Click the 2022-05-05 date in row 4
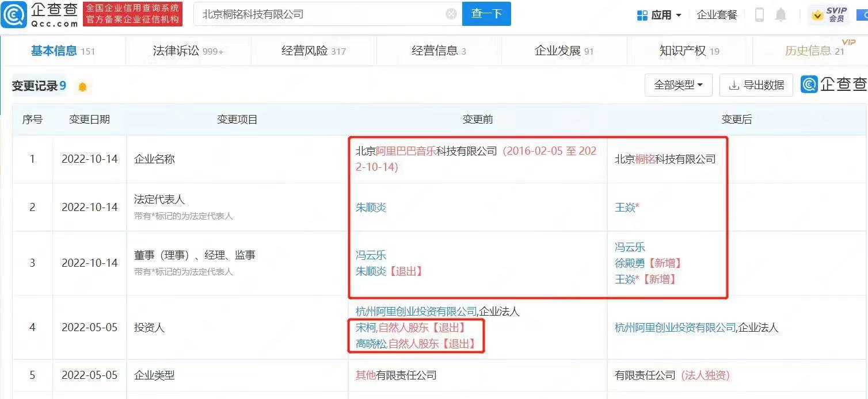The width and height of the screenshot is (868, 399). (89, 328)
